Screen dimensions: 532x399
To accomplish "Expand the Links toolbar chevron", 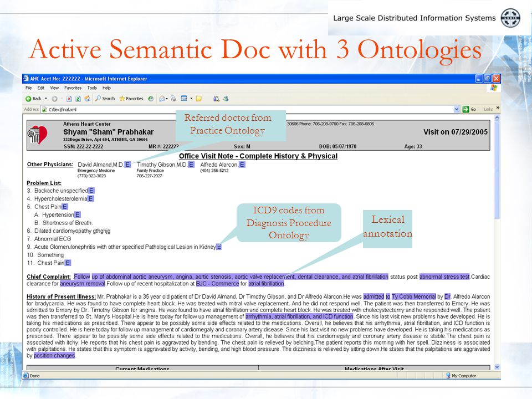I will pos(498,108).
